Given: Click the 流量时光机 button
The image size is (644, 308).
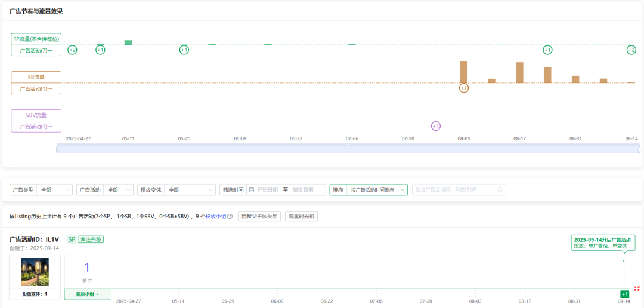Looking at the screenshot, I should pos(302,216).
